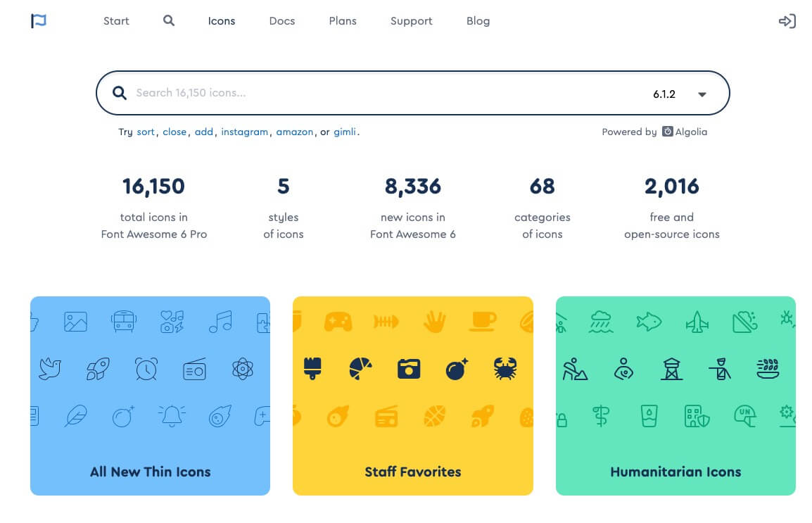This screenshot has width=812, height=523.
Task: Click the fish bones icon in Staff Favorites
Action: click(x=386, y=322)
